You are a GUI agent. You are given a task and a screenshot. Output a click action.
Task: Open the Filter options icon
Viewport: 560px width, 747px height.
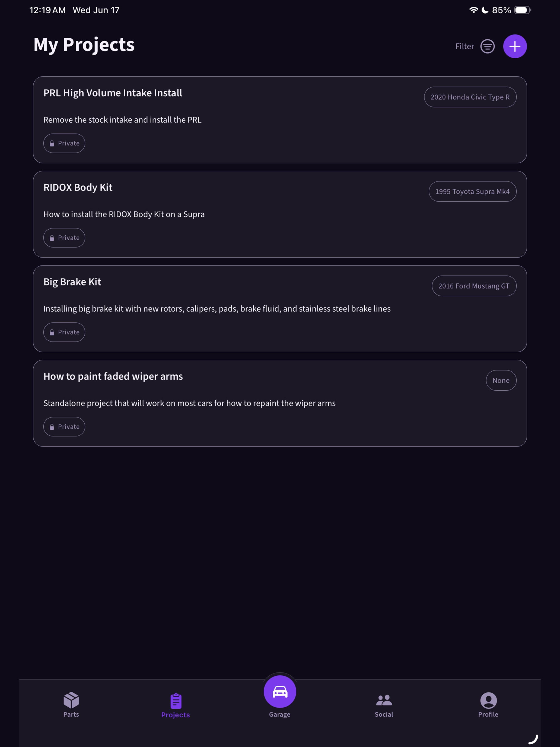coord(488,46)
